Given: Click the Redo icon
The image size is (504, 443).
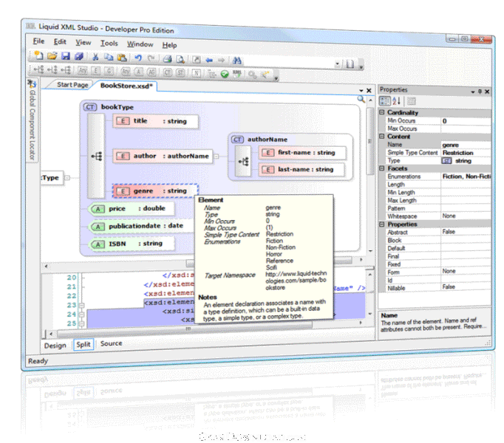Looking at the screenshot, I should (x=151, y=58).
